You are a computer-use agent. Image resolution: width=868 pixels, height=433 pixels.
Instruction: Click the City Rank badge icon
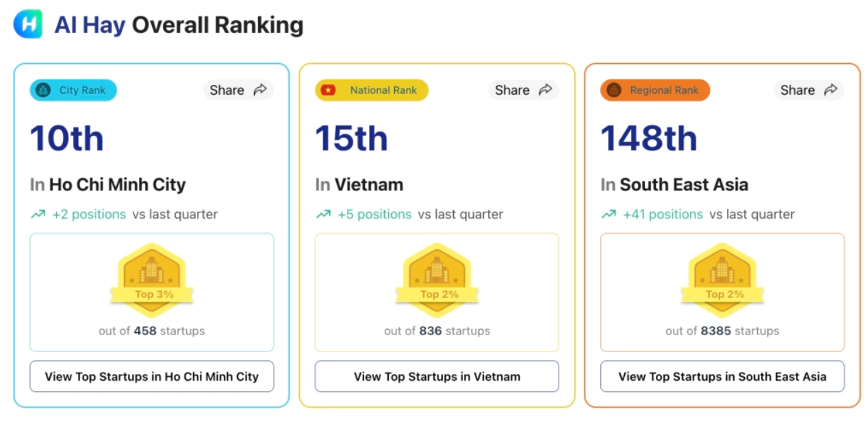pos(43,90)
